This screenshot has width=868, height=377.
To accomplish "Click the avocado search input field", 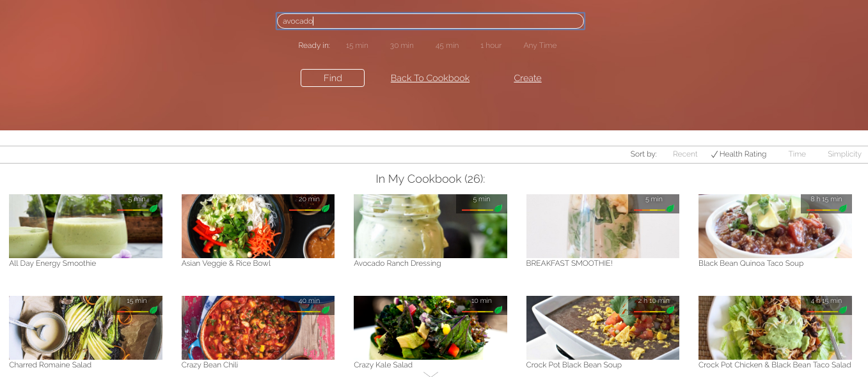I will click(x=430, y=21).
